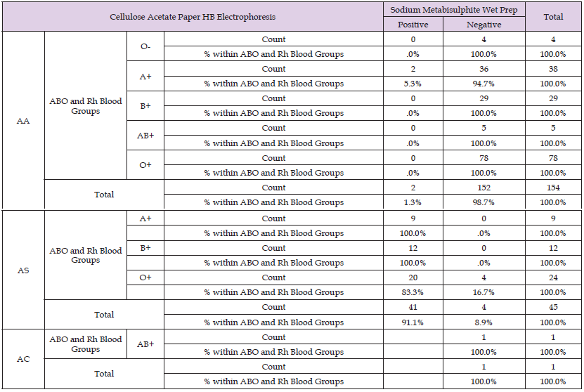The image size is (584, 392).
Task: Select the 'O+' cell in AA section
Action: (145, 165)
